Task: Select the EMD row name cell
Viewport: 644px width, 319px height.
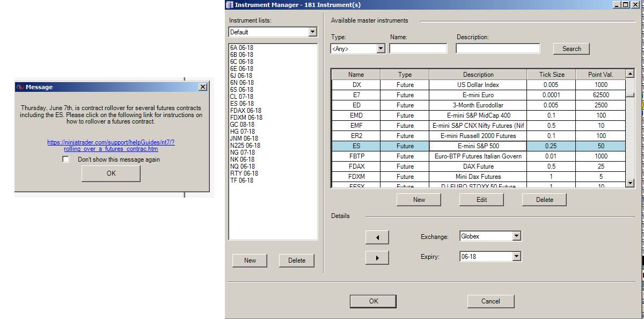Action: 356,115
